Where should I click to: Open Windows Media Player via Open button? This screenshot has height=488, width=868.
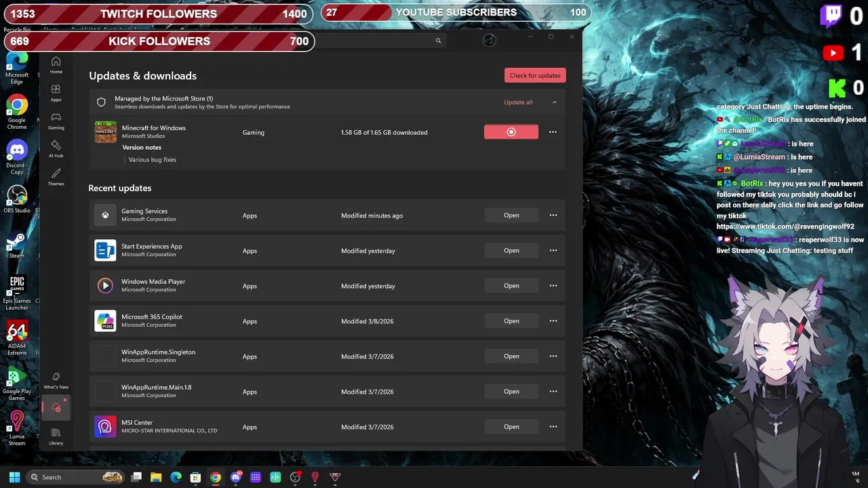[x=511, y=286]
